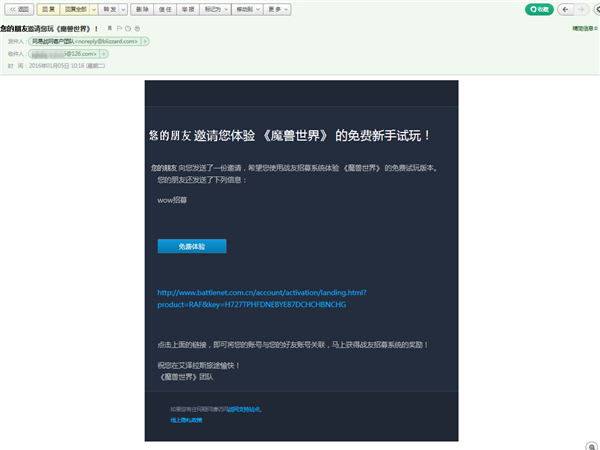Open the 标记为 dropdown
Viewport: 600px width, 450px height.
215,9
